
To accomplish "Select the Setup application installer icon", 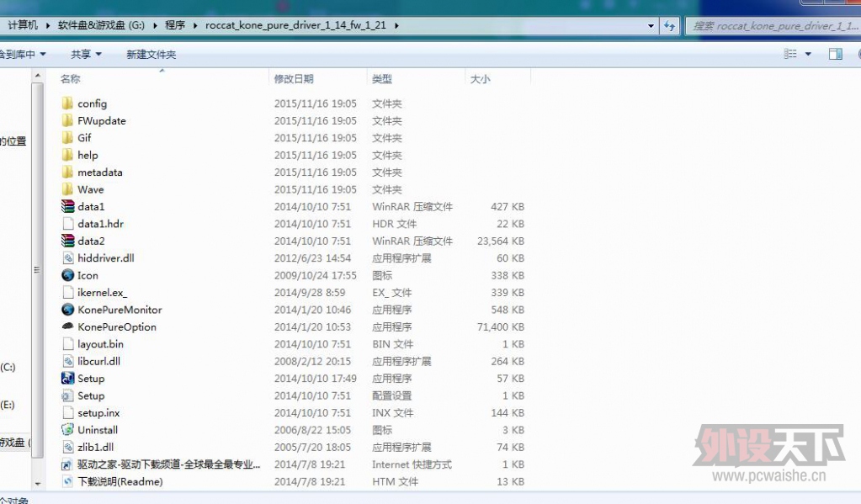I will tap(67, 379).
